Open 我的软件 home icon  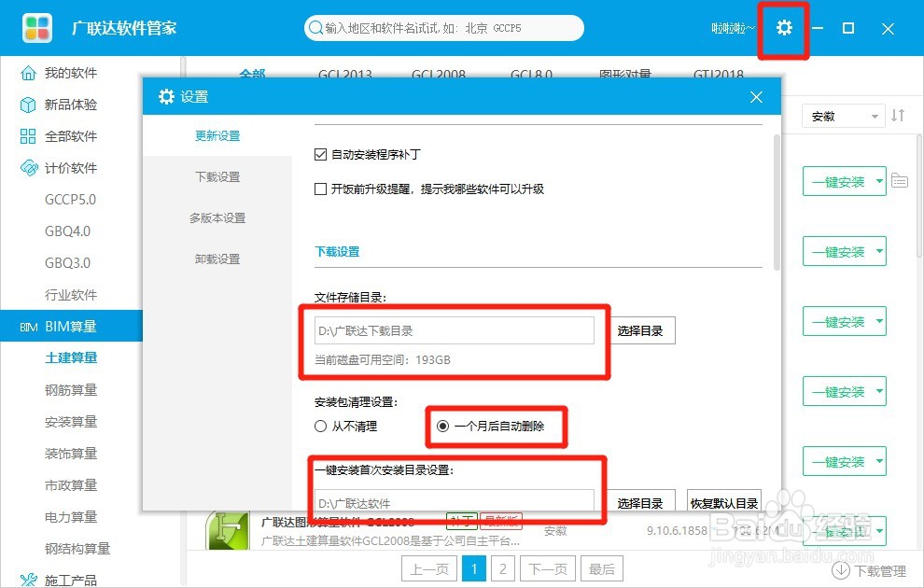28,73
